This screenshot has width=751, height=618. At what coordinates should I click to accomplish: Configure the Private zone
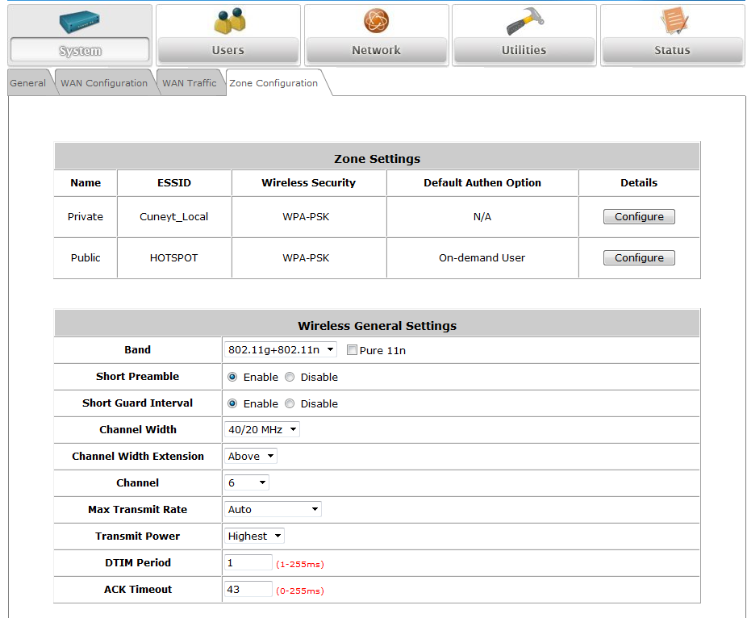click(x=639, y=217)
